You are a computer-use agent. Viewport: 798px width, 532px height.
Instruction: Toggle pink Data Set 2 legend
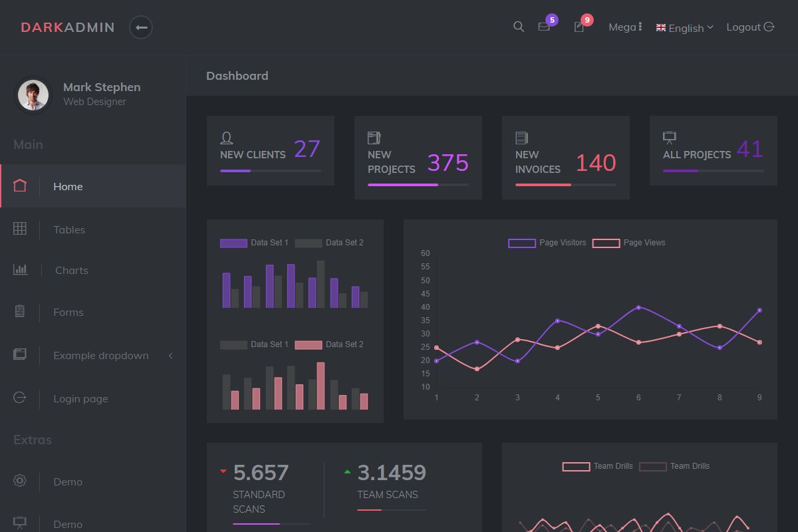[x=329, y=344]
